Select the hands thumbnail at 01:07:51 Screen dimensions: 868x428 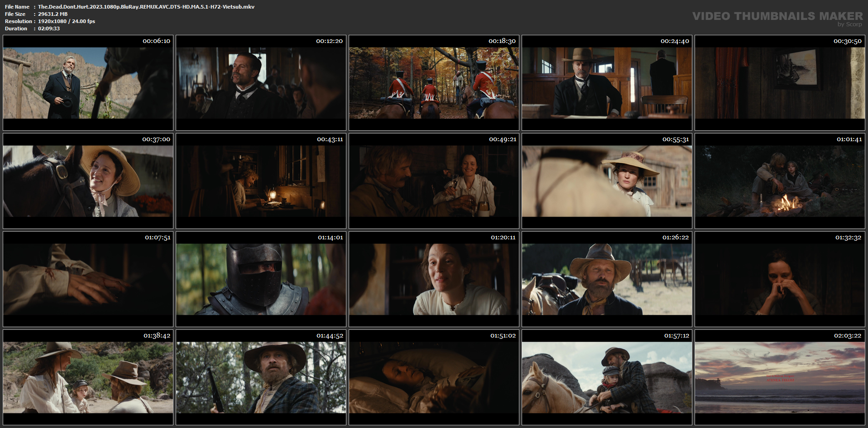pos(88,279)
